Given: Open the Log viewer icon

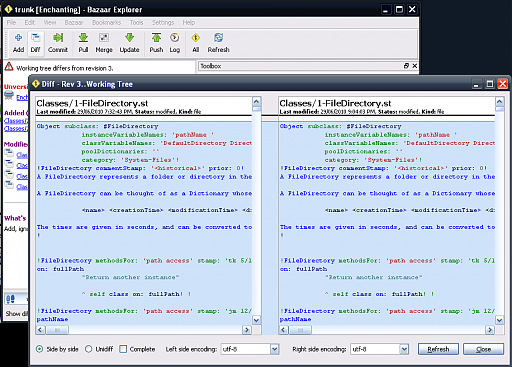Looking at the screenshot, I should point(175,43).
